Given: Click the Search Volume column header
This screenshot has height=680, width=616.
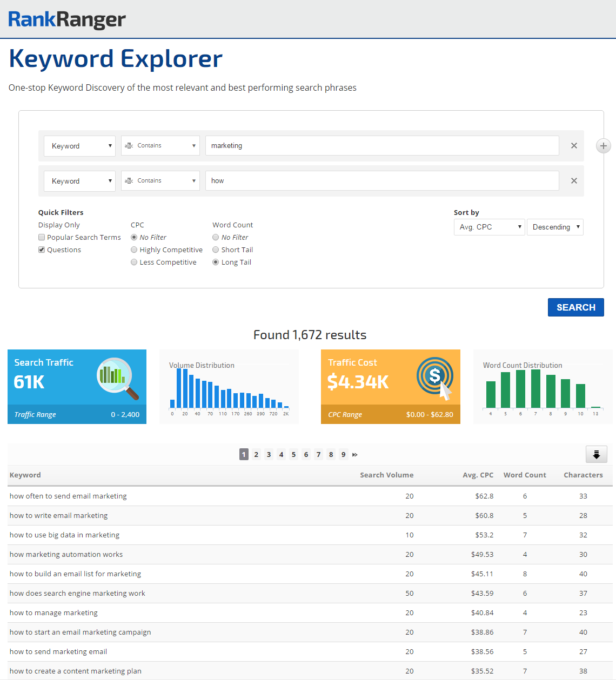Looking at the screenshot, I should 386,475.
